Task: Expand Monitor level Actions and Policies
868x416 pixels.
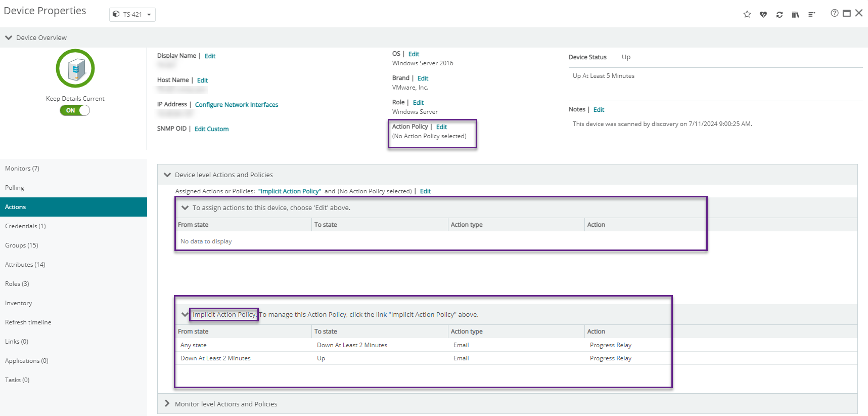Action: coord(167,403)
